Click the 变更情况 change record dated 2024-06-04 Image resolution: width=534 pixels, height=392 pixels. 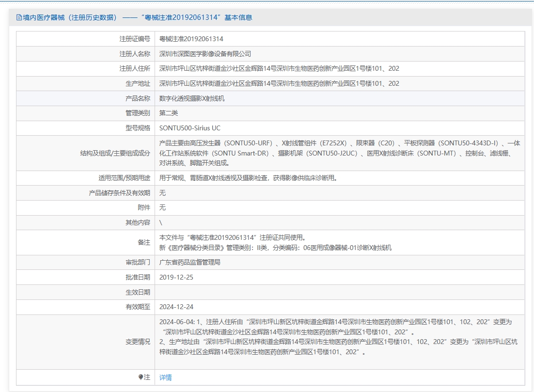pyautogui.click(x=338, y=337)
